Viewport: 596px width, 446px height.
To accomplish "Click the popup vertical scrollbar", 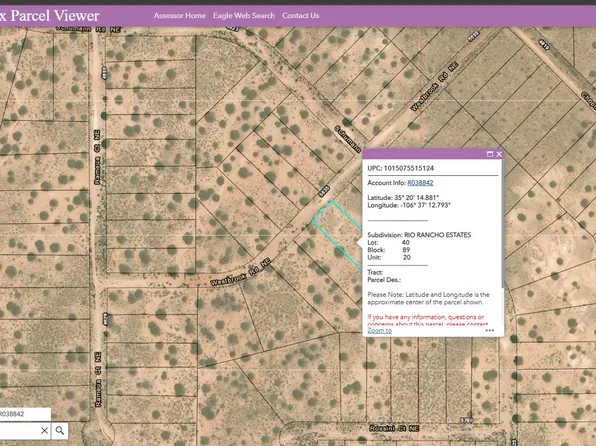I will 502,224.
